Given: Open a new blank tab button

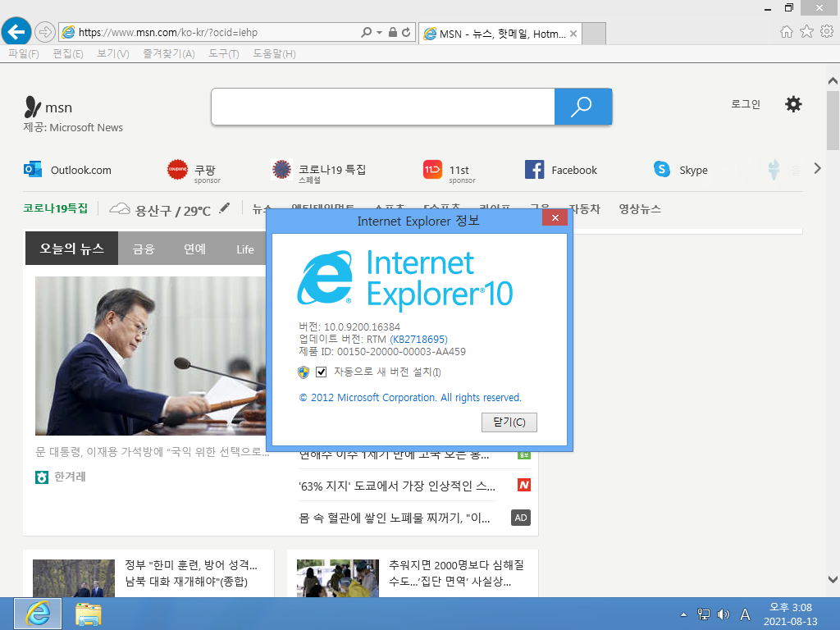Looking at the screenshot, I should pos(594,34).
